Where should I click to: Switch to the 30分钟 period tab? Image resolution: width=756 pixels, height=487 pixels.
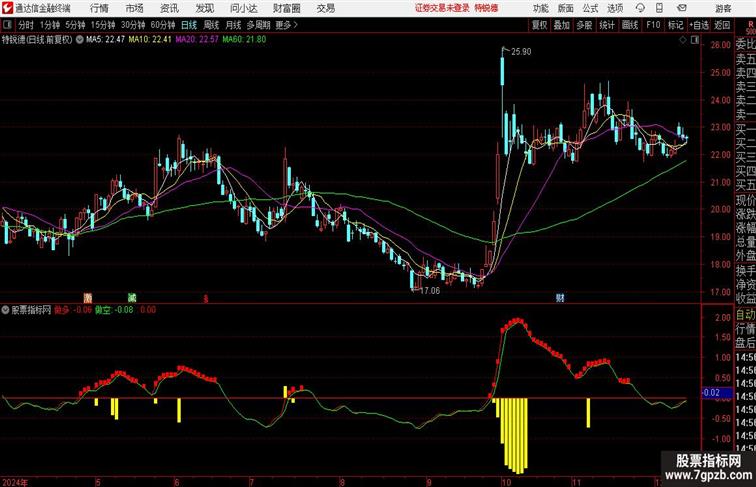tap(133, 25)
